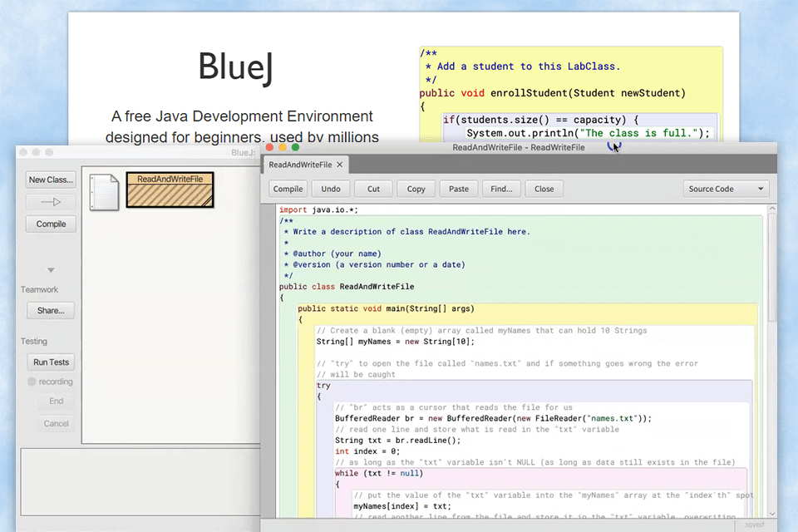This screenshot has height=532, width=798.
Task: Click the Undo toolbar button
Action: pos(331,189)
